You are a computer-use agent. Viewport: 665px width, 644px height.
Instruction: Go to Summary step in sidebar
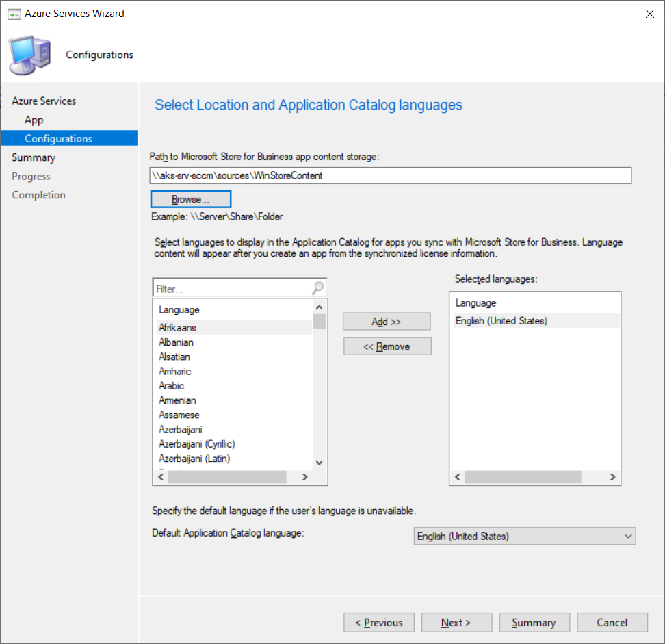34,157
